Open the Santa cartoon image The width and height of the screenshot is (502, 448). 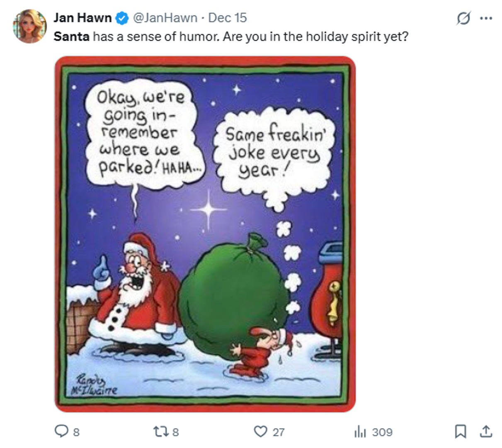[205, 234]
